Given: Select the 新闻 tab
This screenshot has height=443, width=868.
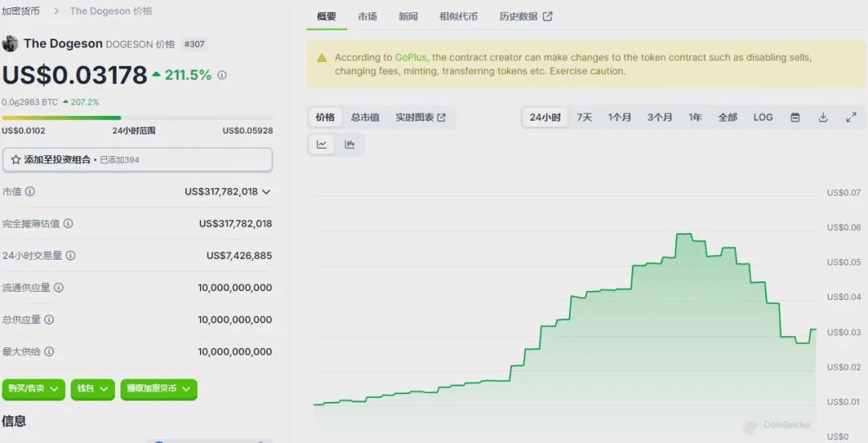Looking at the screenshot, I should click(408, 17).
